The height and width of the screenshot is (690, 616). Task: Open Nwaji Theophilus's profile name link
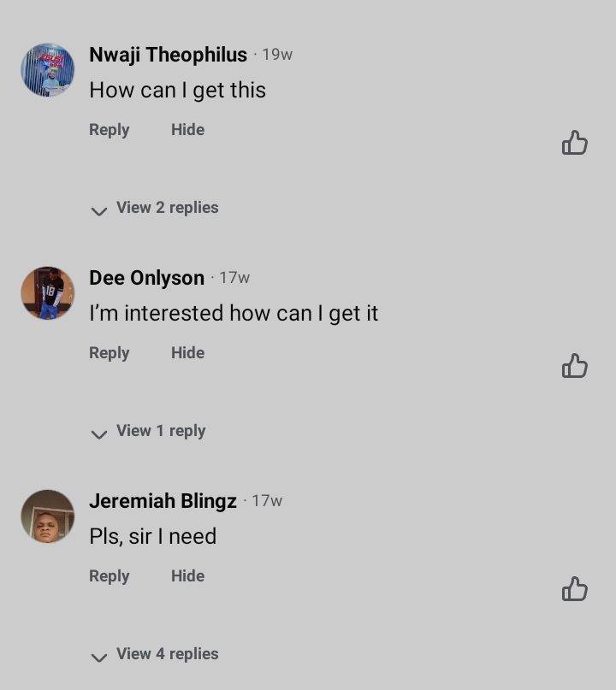coord(168,55)
